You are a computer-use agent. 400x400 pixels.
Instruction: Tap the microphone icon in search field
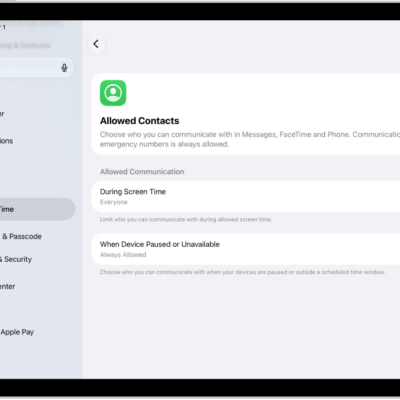(x=64, y=68)
